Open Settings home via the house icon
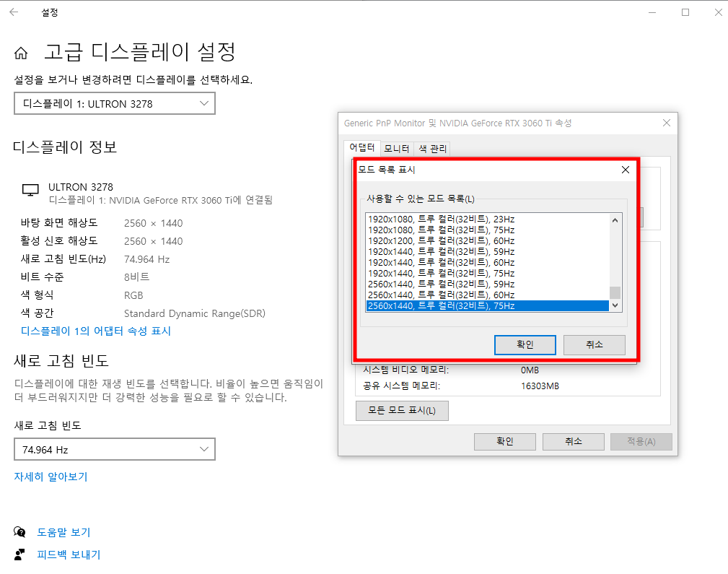728x574 pixels. (21, 53)
